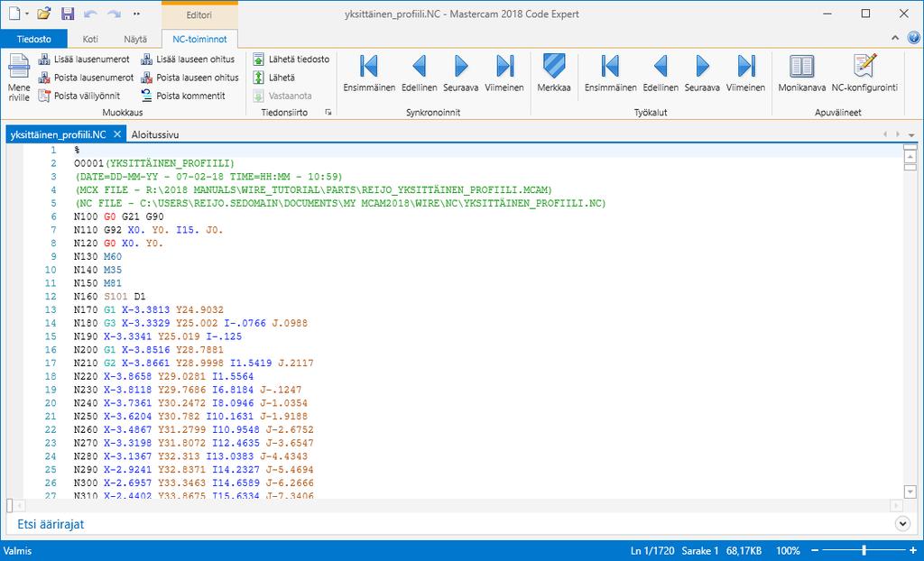The width and height of the screenshot is (924, 561).
Task: Click Mene riville to go to a line
Action: [19, 78]
